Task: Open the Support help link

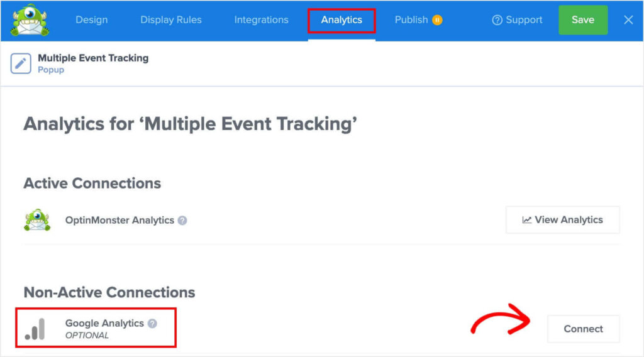Action: click(x=517, y=20)
